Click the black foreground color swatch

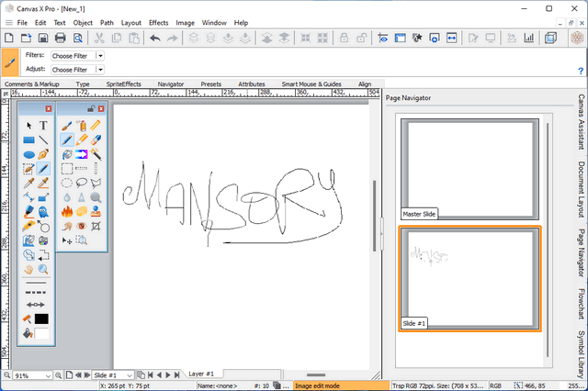41,319
